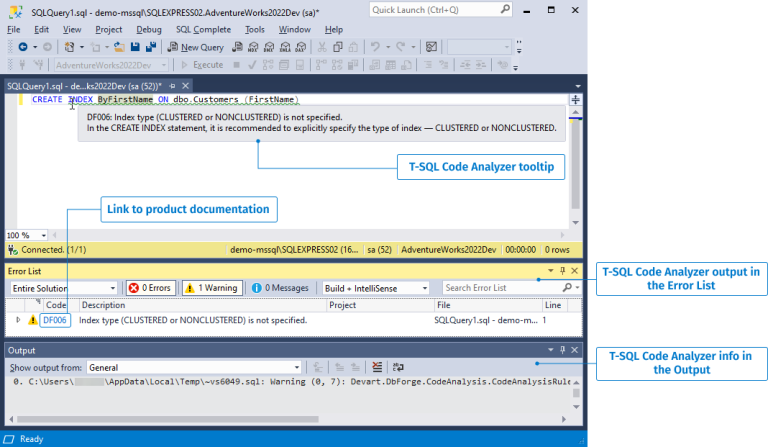Screen dimensions: 768x447
Task: Close the SQLQuery1.sql tab
Action: (186, 86)
